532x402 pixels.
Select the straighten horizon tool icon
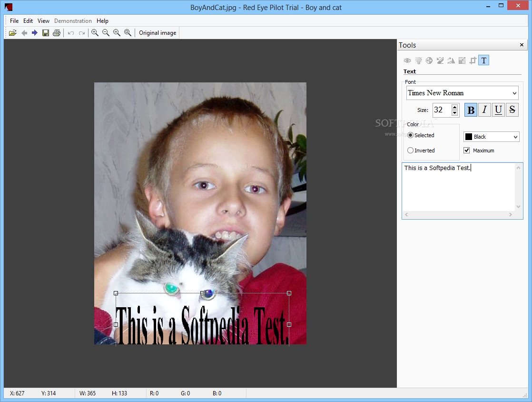[x=440, y=60]
